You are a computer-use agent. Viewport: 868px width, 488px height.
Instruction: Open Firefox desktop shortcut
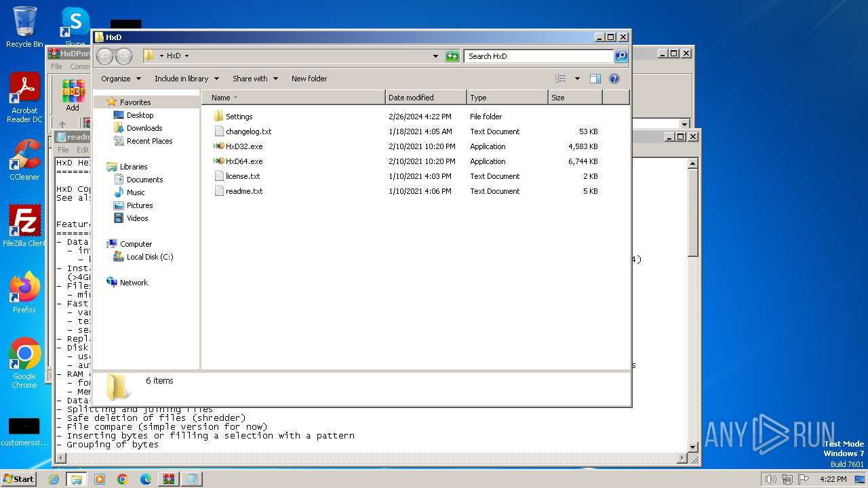coord(24,293)
